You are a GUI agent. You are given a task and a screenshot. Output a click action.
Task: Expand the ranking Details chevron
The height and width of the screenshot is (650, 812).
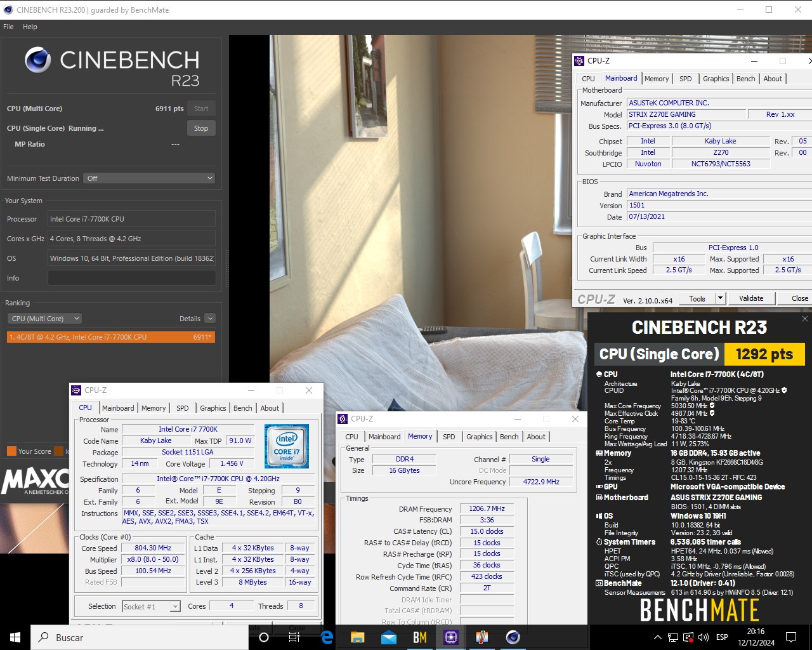click(210, 319)
